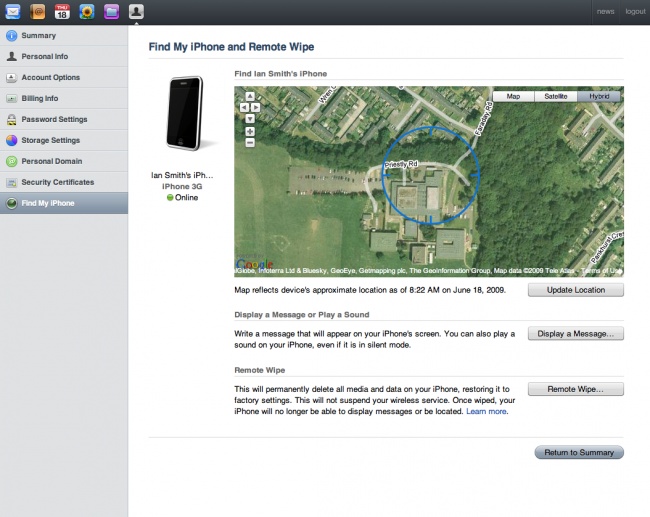Follow the Learn more link
Viewport: 650px width, 517px height.
coord(486,411)
